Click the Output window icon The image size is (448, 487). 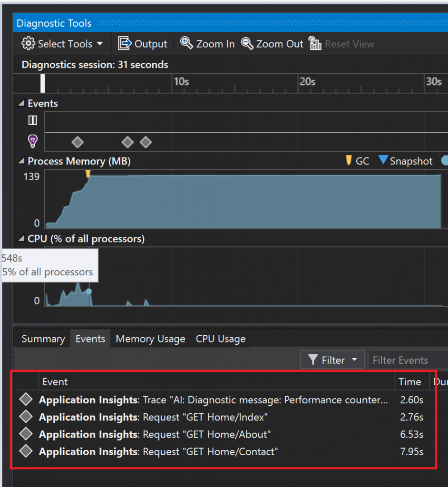click(125, 43)
